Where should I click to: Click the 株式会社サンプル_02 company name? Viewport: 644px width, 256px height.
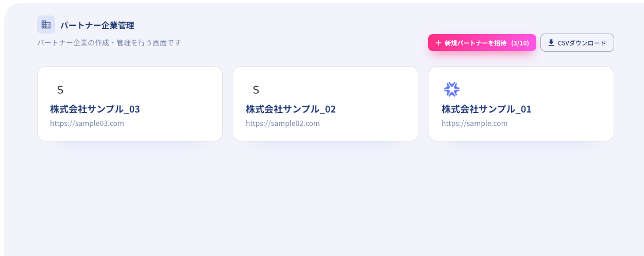point(291,109)
